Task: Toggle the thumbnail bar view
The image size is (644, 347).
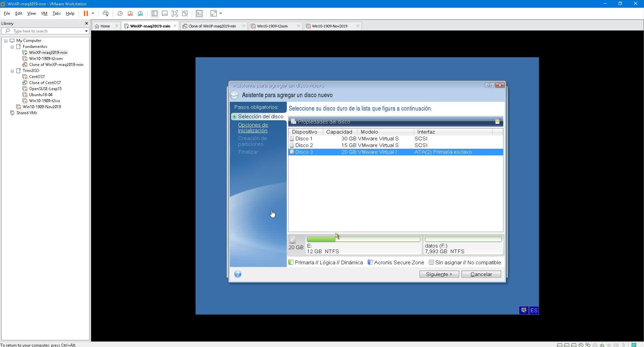Action: [x=165, y=13]
